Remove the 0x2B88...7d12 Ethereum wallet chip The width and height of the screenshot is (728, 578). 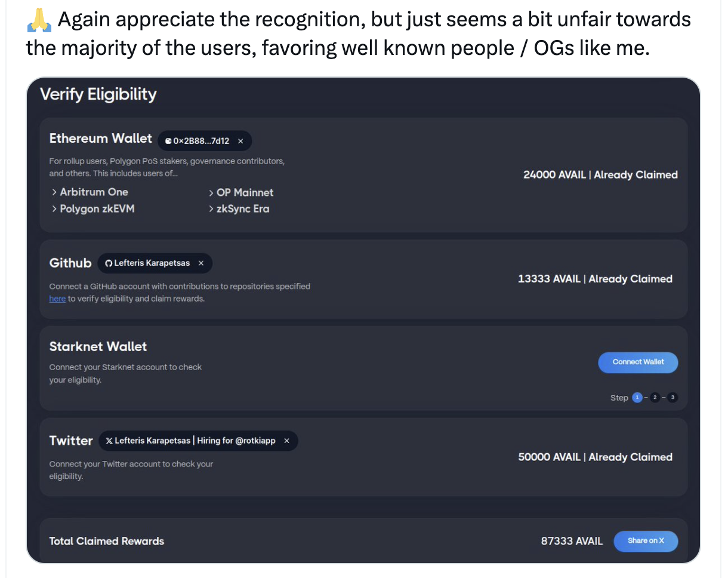(240, 142)
